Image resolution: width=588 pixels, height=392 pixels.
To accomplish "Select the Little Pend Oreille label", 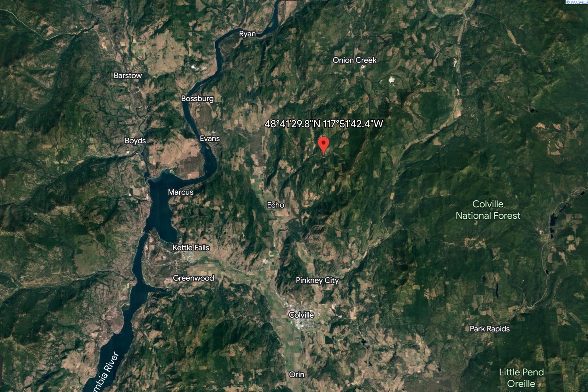I will click(x=521, y=378).
